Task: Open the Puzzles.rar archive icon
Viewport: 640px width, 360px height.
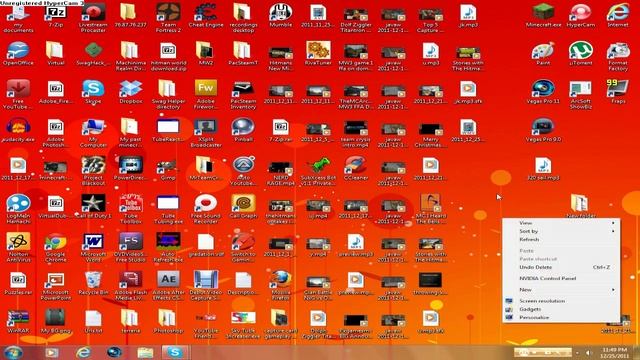Action: 18,280
